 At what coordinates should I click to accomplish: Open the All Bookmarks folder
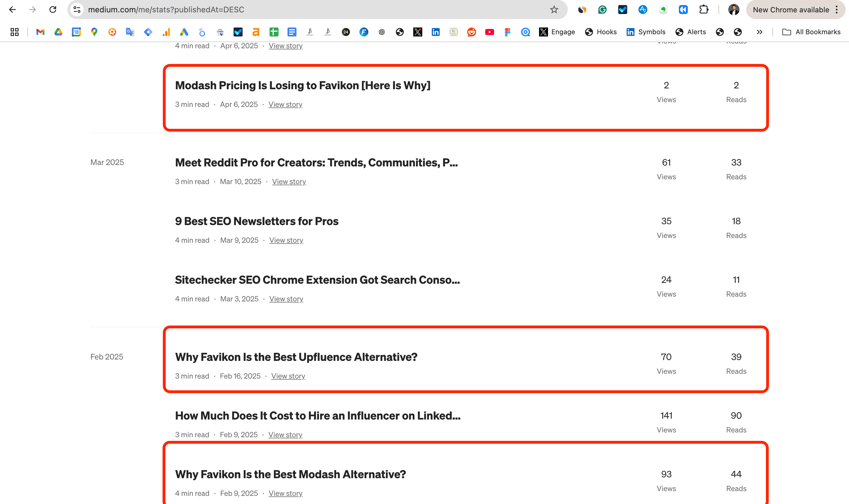coord(811,32)
